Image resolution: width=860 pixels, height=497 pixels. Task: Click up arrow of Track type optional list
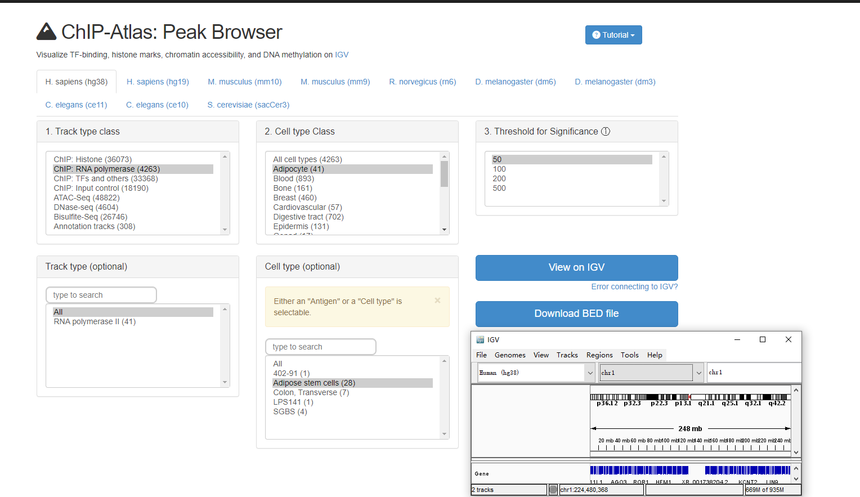tap(225, 309)
